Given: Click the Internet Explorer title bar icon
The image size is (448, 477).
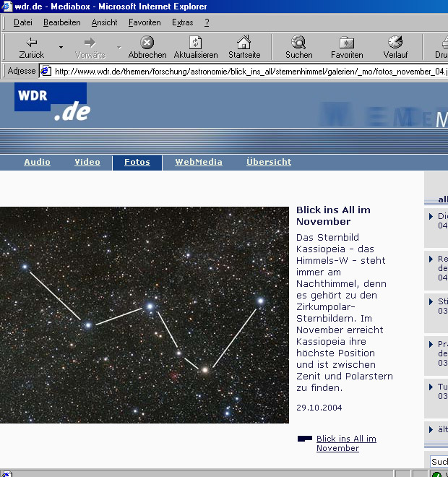Looking at the screenshot, I should (x=7, y=6).
